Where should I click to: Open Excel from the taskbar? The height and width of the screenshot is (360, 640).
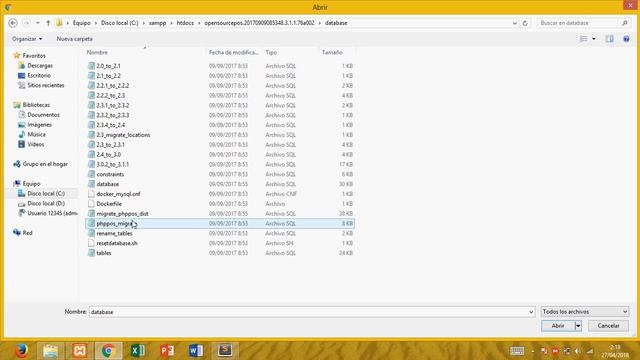tap(138, 350)
